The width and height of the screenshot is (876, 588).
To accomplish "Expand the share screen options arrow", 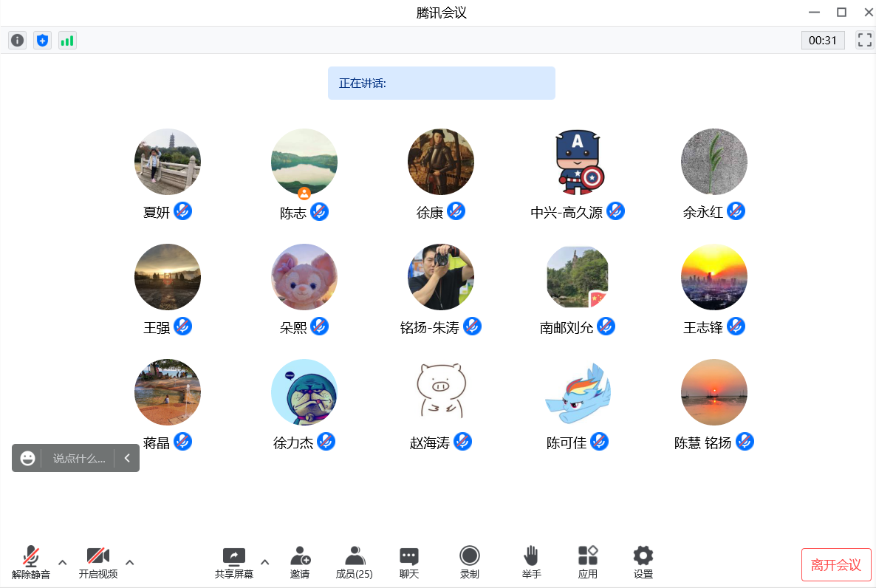I will pyautogui.click(x=265, y=562).
